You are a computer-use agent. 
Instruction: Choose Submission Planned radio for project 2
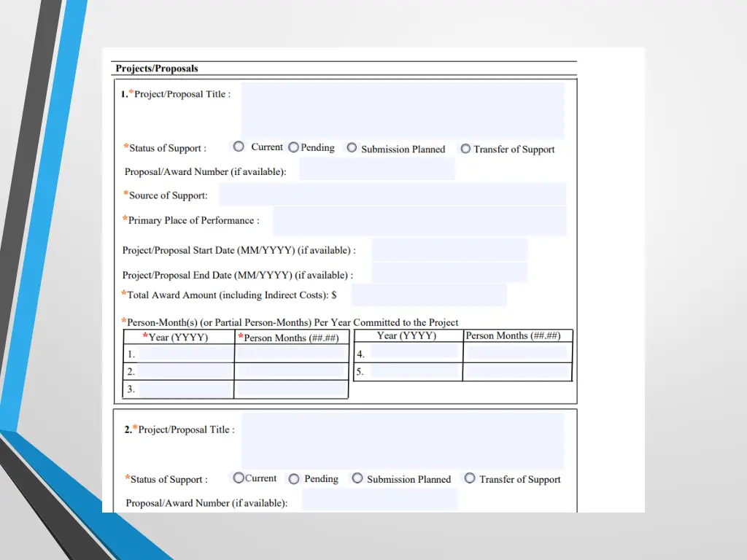pos(357,478)
